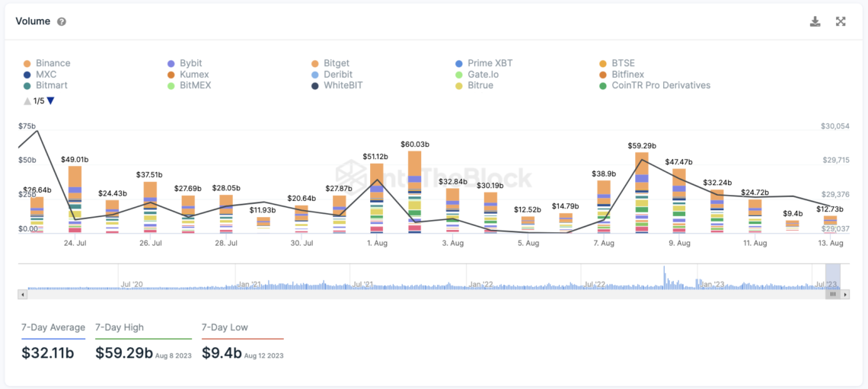
Task: Go to previous legend page arrow
Action: tap(27, 100)
